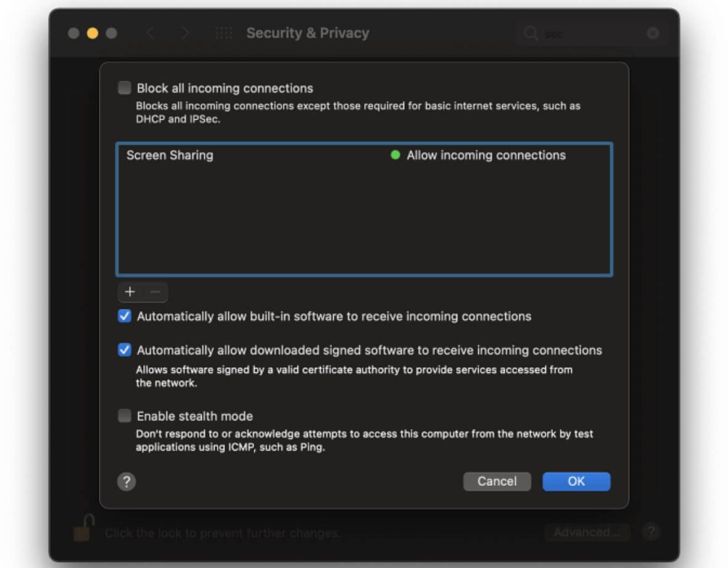Click the lock icon to prevent changes
Image resolution: width=728 pixels, height=568 pixels.
point(83,528)
